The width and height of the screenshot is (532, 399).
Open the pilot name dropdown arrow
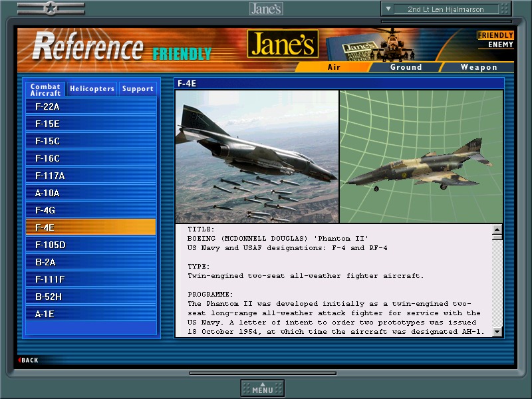[388, 9]
